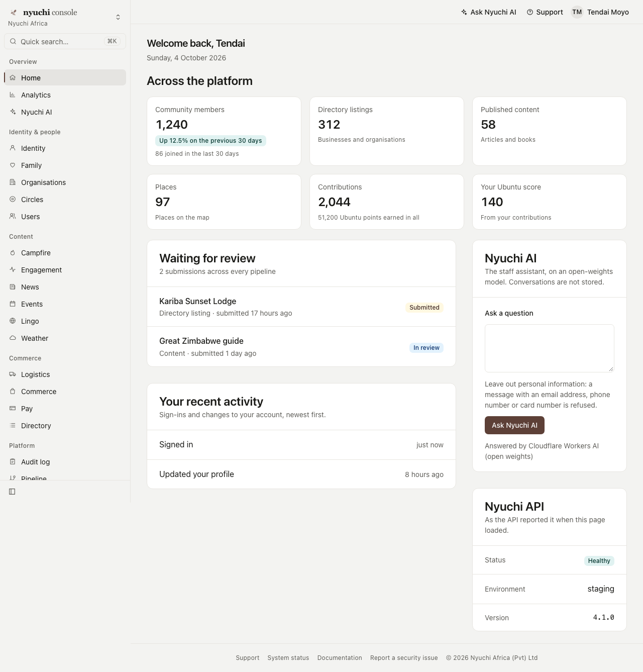Click the Engagement pulse icon
Screen dimensions: 643x672
click(x=13, y=270)
